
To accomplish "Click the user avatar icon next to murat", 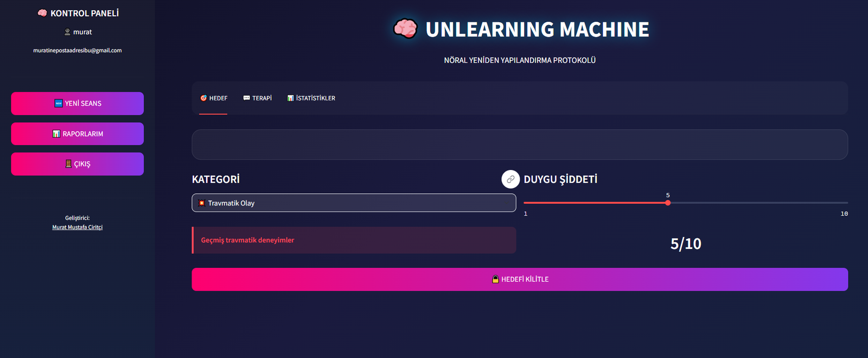I will 67,32.
